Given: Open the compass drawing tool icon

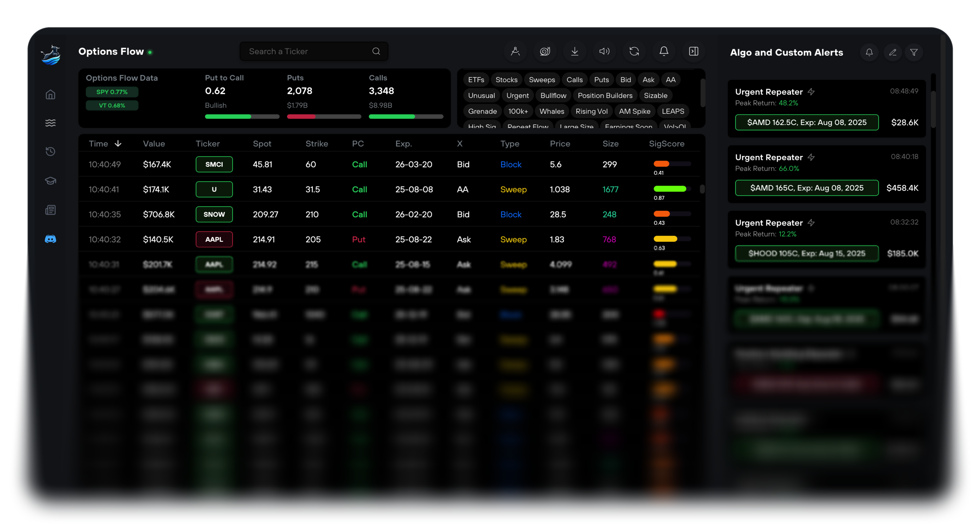Looking at the screenshot, I should [515, 51].
